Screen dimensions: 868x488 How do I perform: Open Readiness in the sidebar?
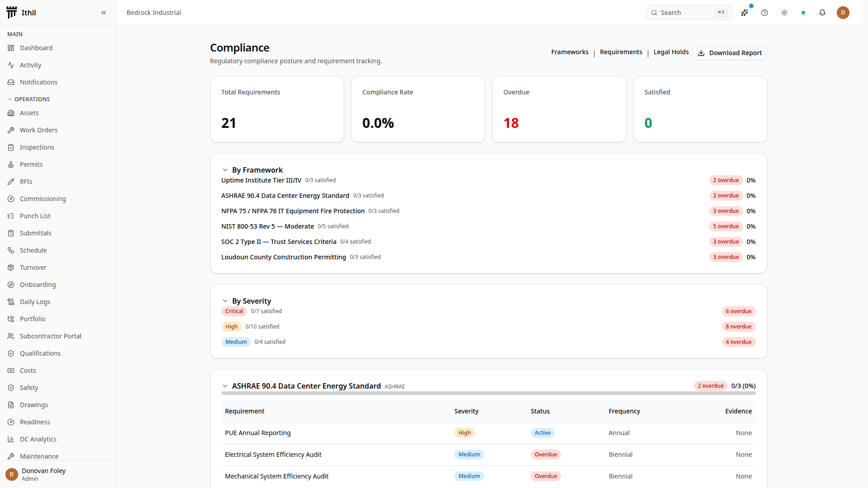(35, 422)
